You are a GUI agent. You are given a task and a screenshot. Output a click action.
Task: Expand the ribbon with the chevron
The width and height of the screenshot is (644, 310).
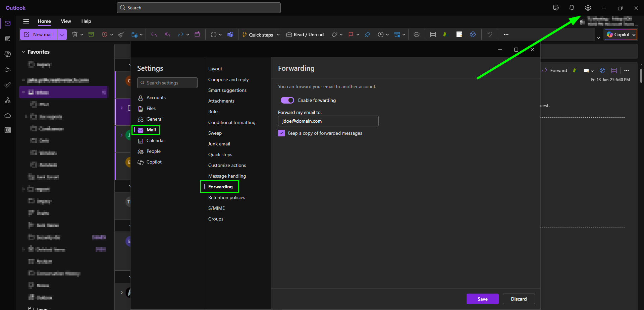598,38
